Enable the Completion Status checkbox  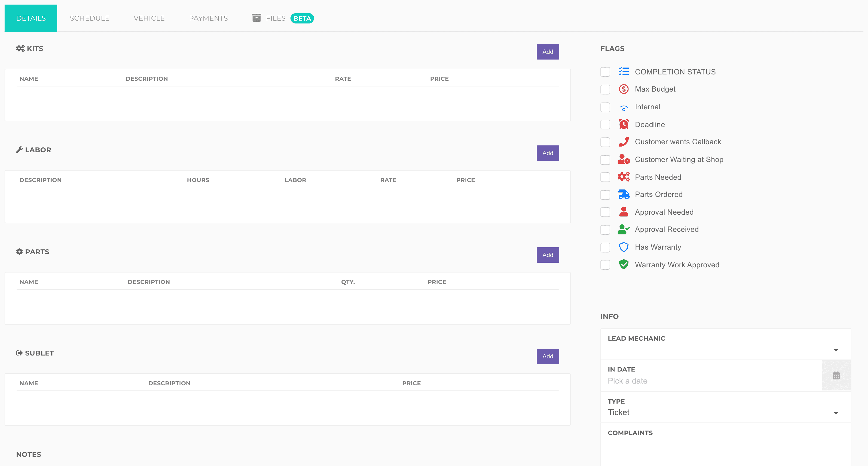coord(605,72)
